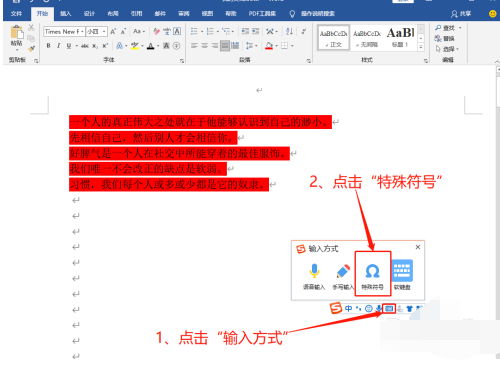Open the font name dropdown
Screen dimensions: 500x366
pyautogui.click(x=82, y=32)
